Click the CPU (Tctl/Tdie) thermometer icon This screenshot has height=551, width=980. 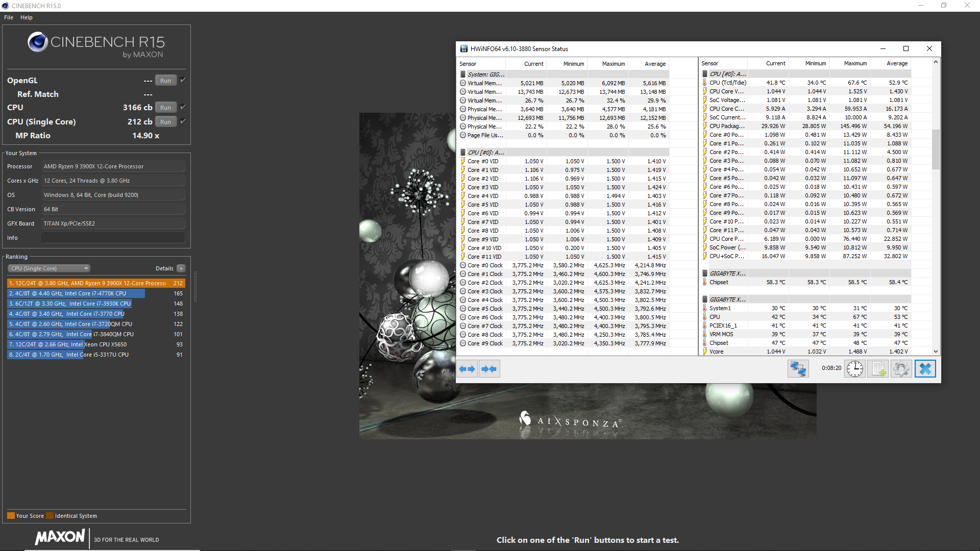(x=705, y=83)
